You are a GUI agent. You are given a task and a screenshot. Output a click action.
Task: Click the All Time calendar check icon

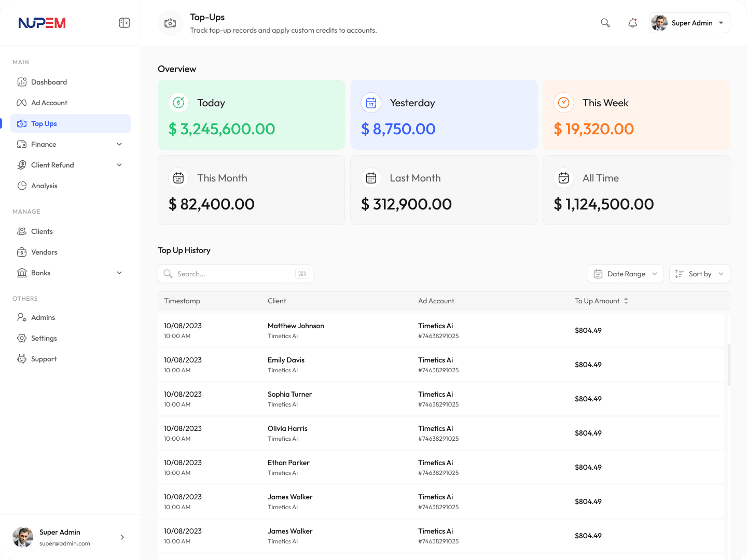pos(563,178)
